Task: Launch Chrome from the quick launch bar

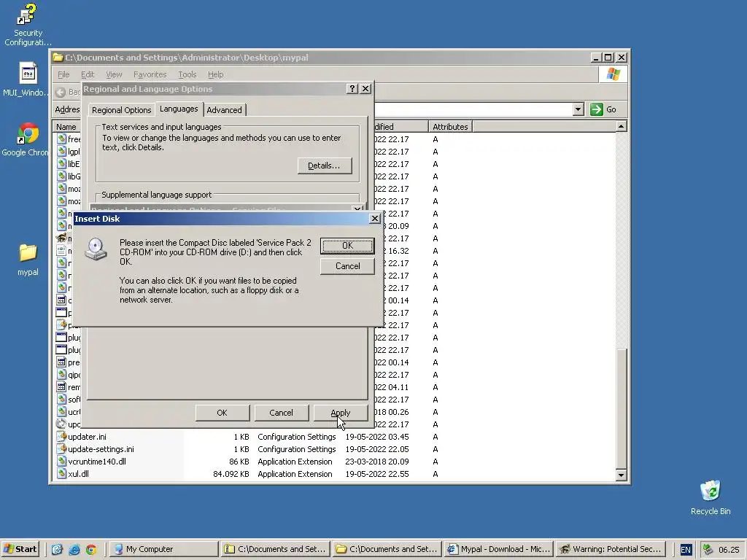Action: click(x=91, y=549)
